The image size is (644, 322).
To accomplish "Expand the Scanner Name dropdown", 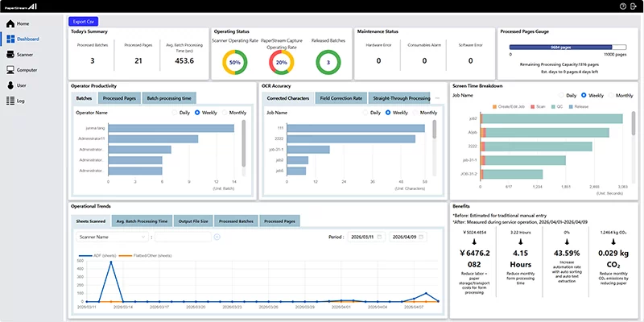I will pos(112,237).
